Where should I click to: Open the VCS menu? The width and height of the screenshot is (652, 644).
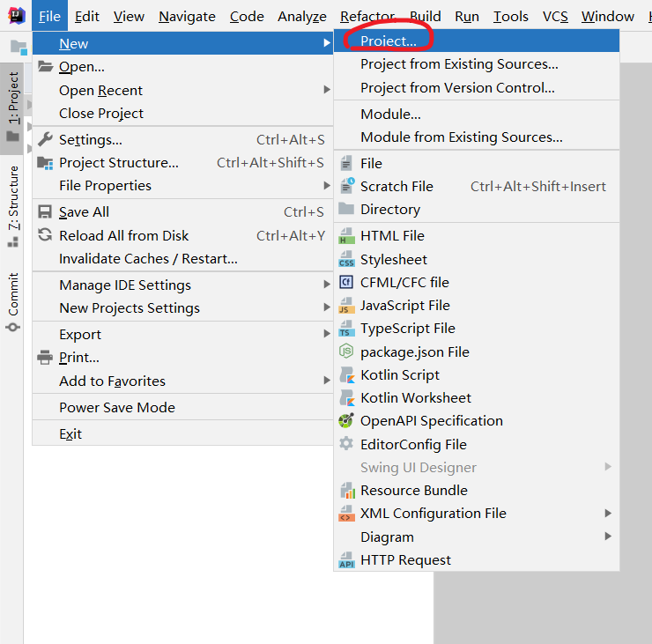click(x=555, y=16)
